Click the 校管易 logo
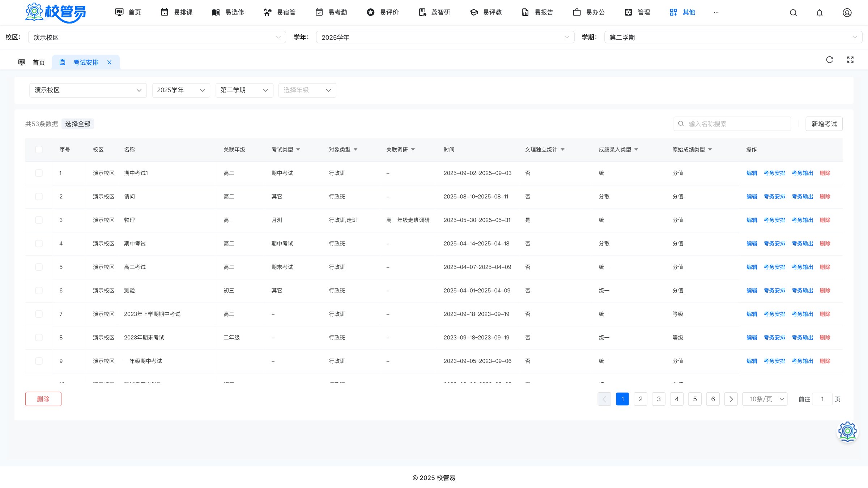 (56, 13)
